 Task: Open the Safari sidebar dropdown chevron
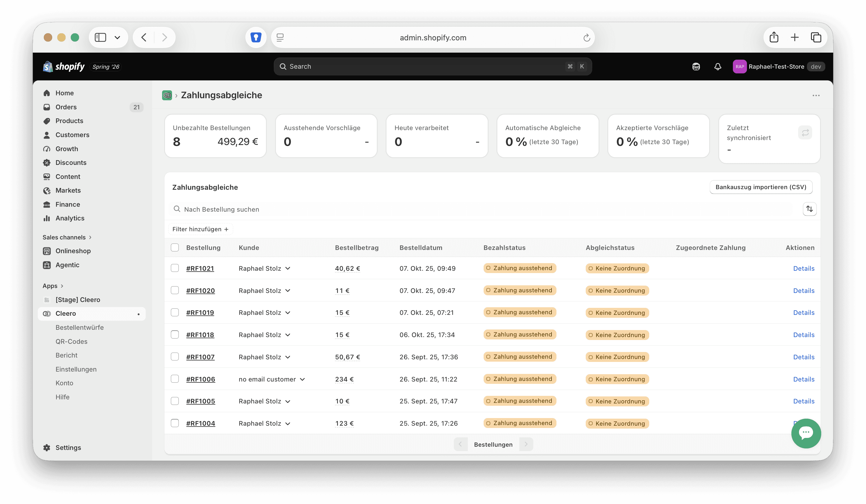coord(117,37)
